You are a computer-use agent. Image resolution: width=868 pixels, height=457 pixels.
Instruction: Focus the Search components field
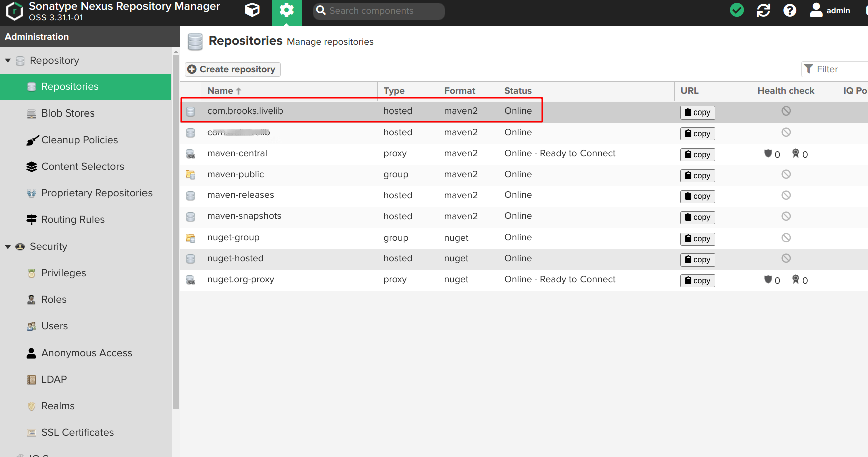click(x=379, y=11)
